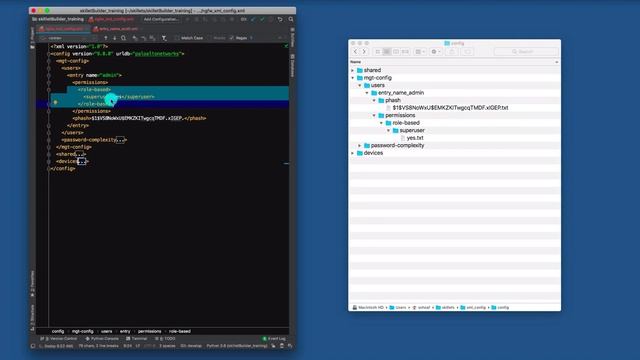Switch Finder to gallery view
Image resolution: width=640 pixels, height=360 pixels.
[405, 51]
